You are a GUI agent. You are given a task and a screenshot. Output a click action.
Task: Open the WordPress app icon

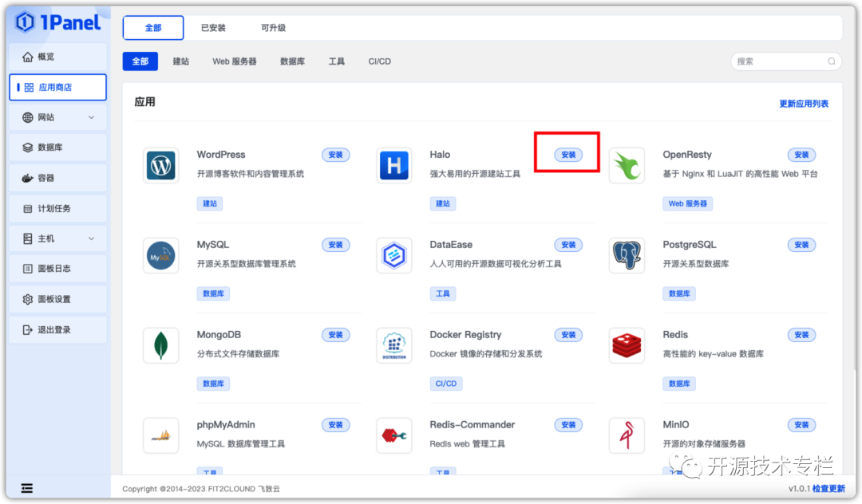[161, 165]
